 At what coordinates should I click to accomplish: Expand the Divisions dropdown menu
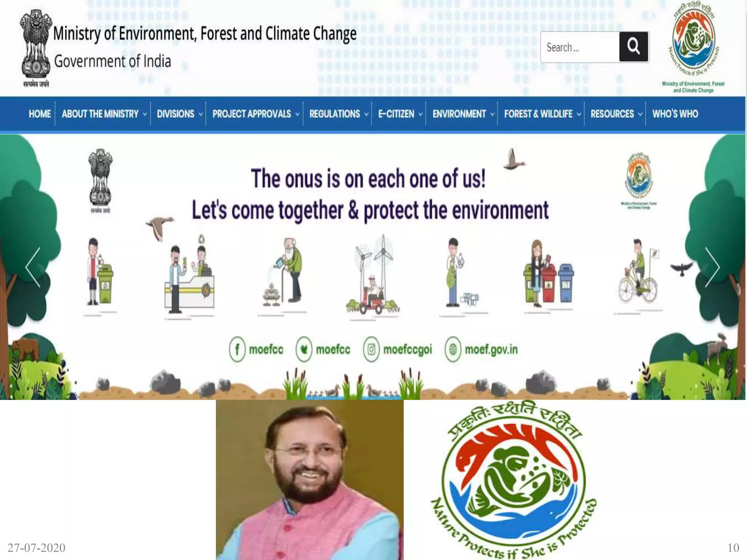(x=179, y=114)
